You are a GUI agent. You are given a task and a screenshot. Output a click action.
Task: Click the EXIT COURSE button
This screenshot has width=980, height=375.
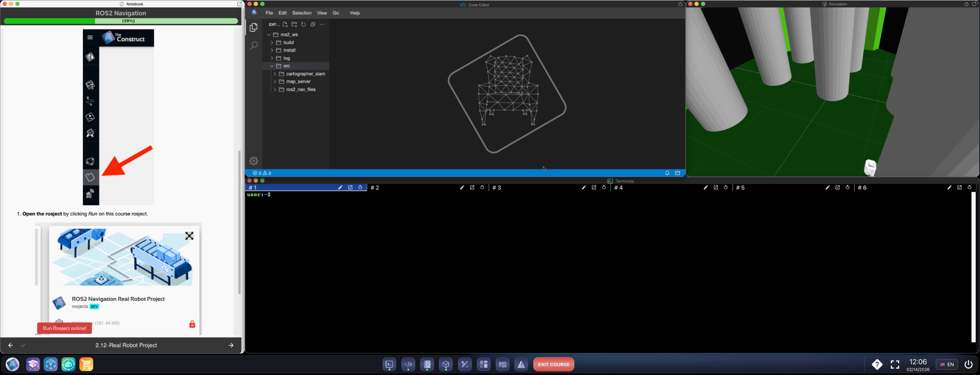tap(553, 365)
